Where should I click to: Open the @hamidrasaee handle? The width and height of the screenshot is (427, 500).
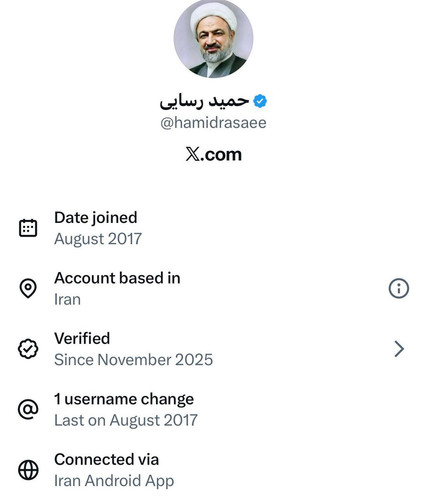pyautogui.click(x=213, y=123)
